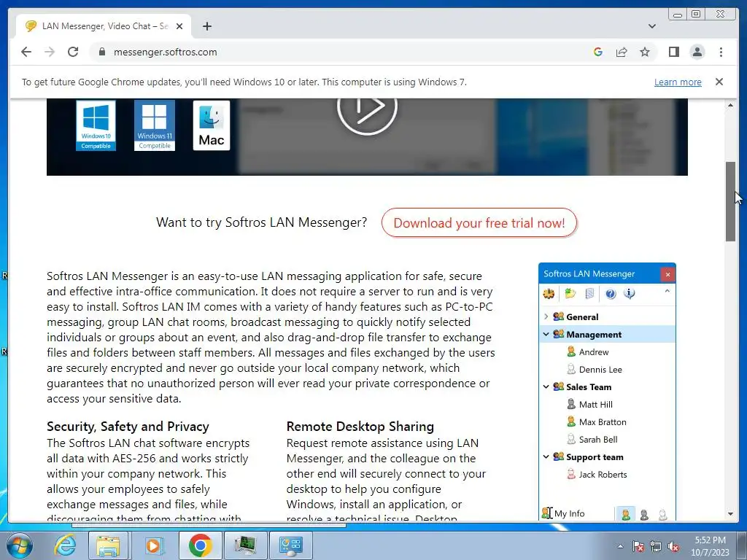Click the blue Help question mark icon
Image resolution: width=747 pixels, height=560 pixels.
click(x=611, y=294)
